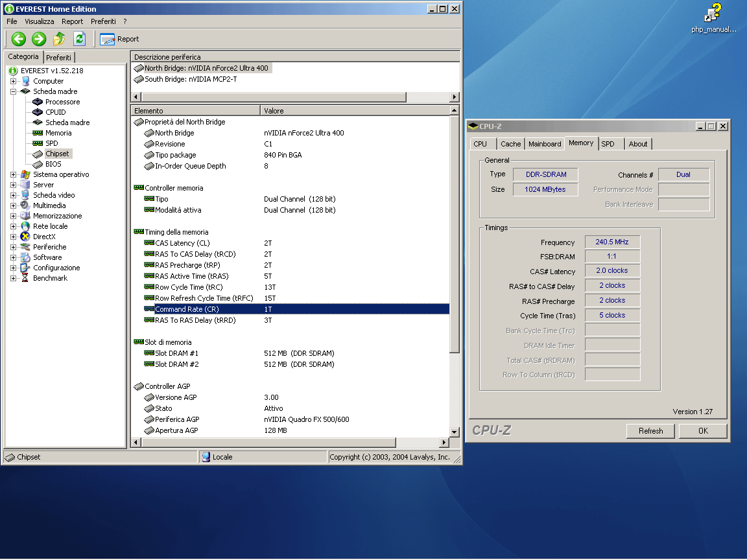Open the Visualizza menu
The width and height of the screenshot is (747, 560).
[39, 21]
